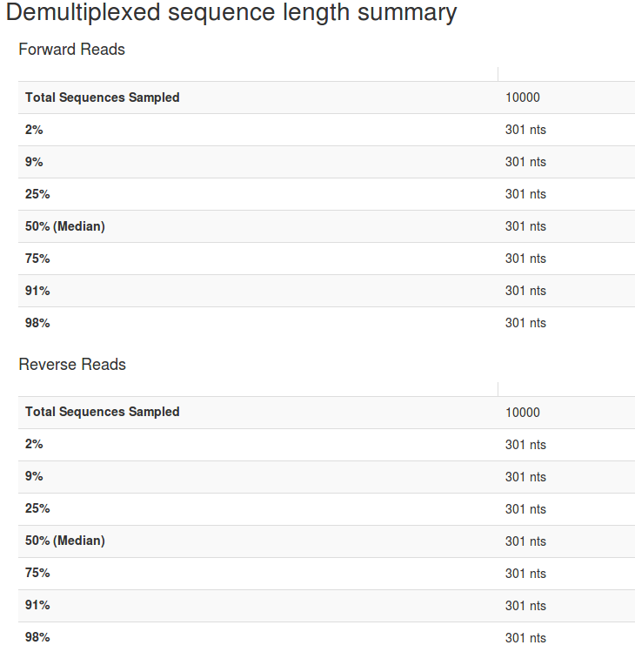Image resolution: width=635 pixels, height=672 pixels.
Task: Click reverse reads 2% row label
Action: pyautogui.click(x=34, y=444)
